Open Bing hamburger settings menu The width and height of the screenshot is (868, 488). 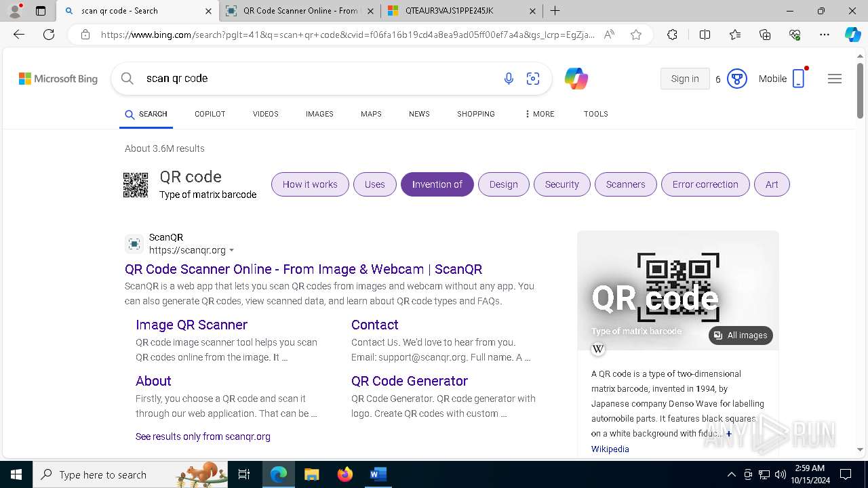click(835, 79)
